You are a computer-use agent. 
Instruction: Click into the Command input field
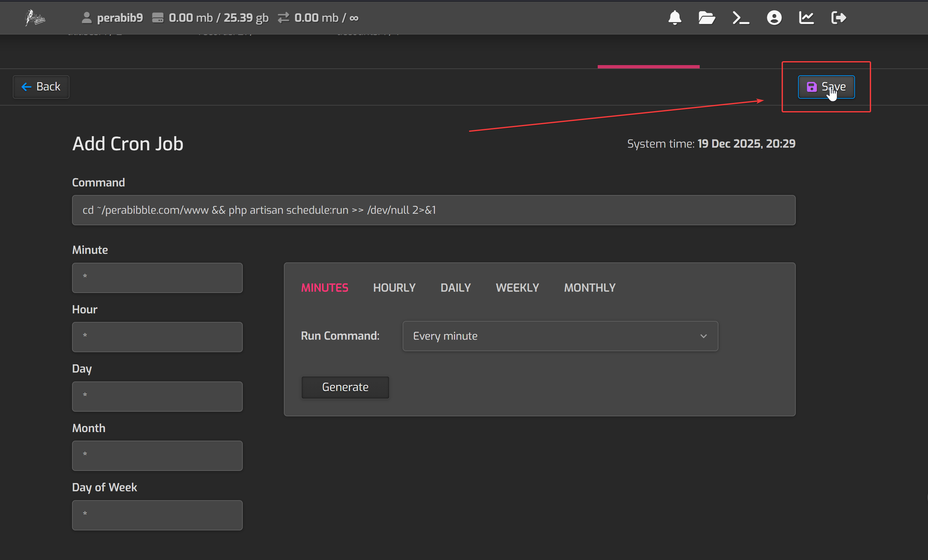(434, 210)
